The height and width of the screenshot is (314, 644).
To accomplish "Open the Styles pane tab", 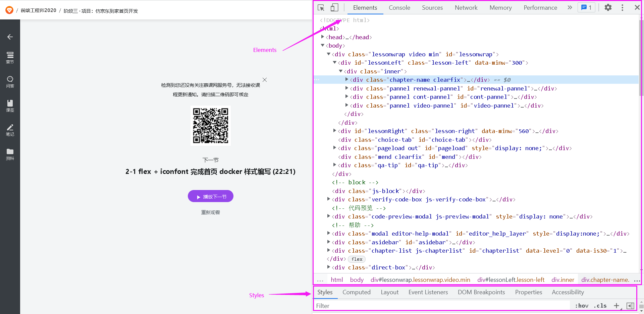I will click(325, 292).
